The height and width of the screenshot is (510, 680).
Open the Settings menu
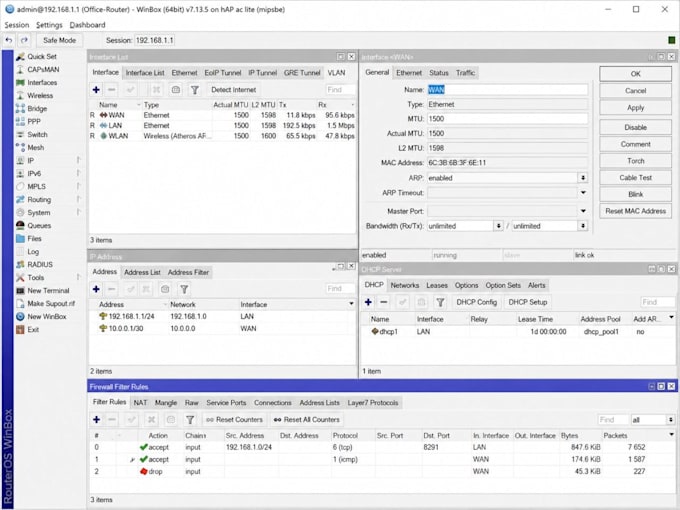click(49, 25)
